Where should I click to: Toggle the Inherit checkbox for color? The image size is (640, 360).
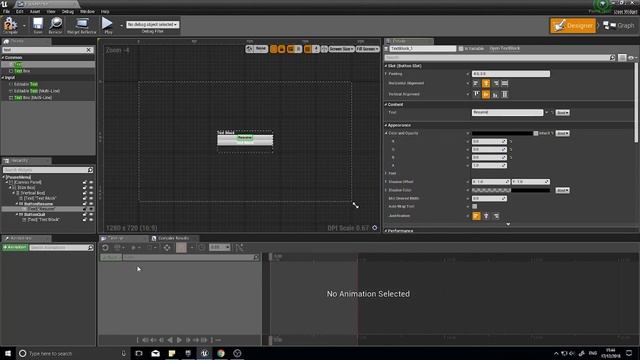click(536, 133)
